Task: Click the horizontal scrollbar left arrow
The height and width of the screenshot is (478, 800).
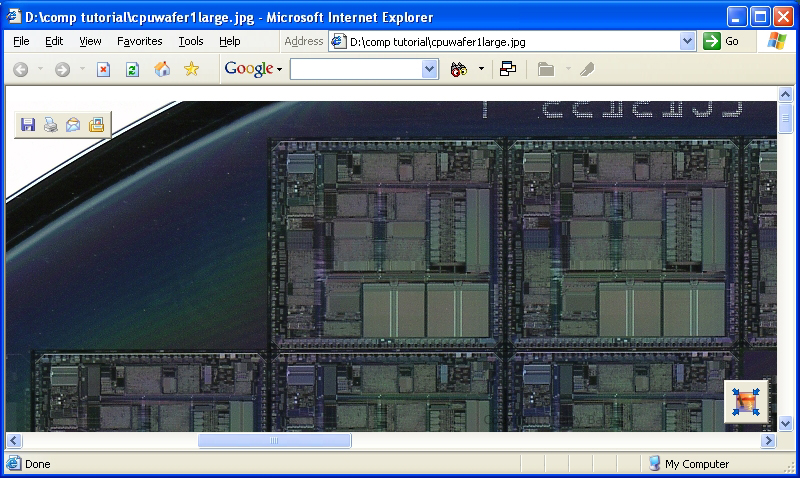Action: click(x=14, y=440)
